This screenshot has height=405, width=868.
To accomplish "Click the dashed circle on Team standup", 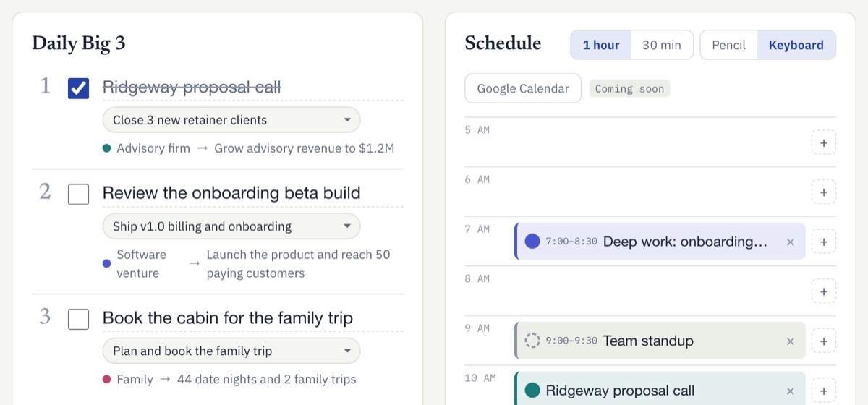I will click(x=532, y=341).
